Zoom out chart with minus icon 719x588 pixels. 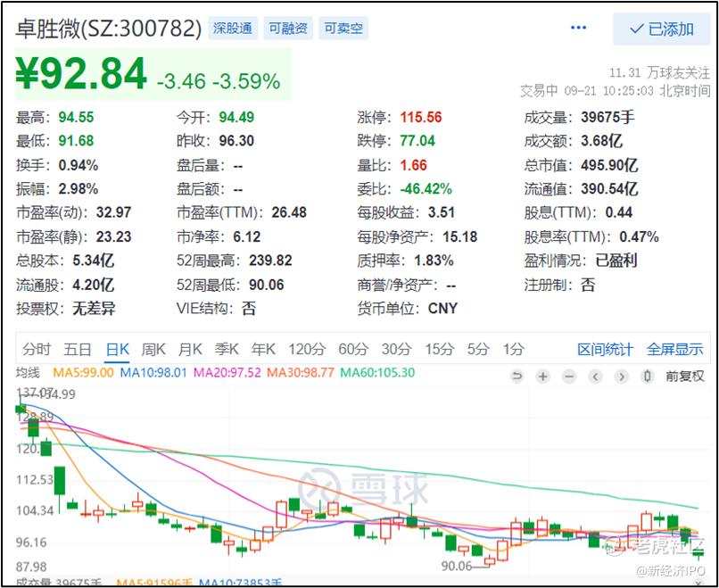(569, 377)
